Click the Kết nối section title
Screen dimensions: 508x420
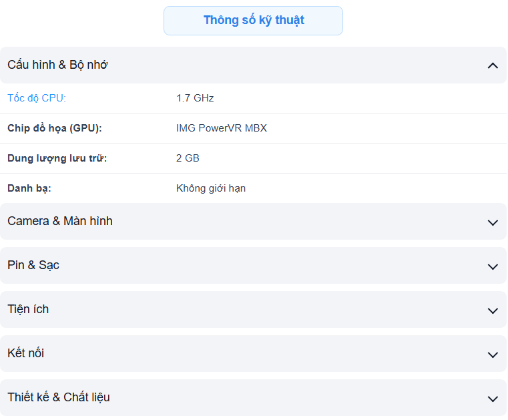coord(26,353)
